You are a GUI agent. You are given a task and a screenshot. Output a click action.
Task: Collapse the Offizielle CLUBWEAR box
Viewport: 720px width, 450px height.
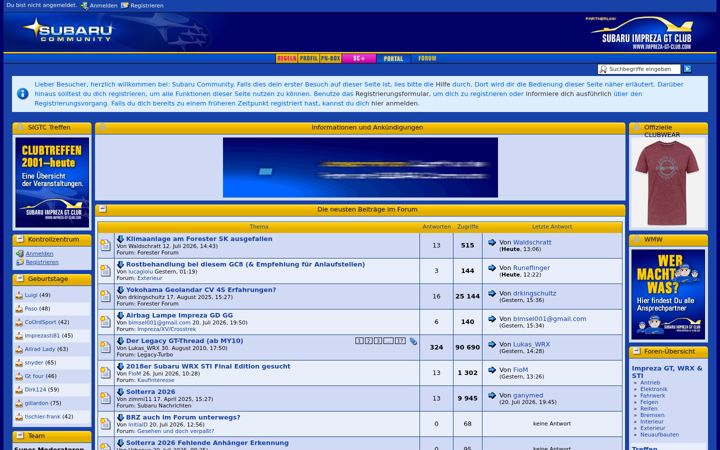(636, 127)
